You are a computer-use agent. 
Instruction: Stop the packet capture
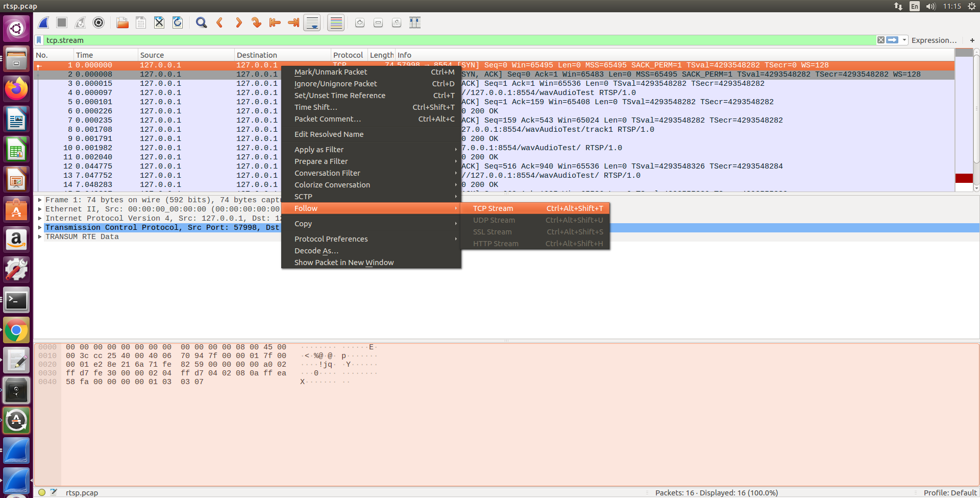(x=62, y=22)
